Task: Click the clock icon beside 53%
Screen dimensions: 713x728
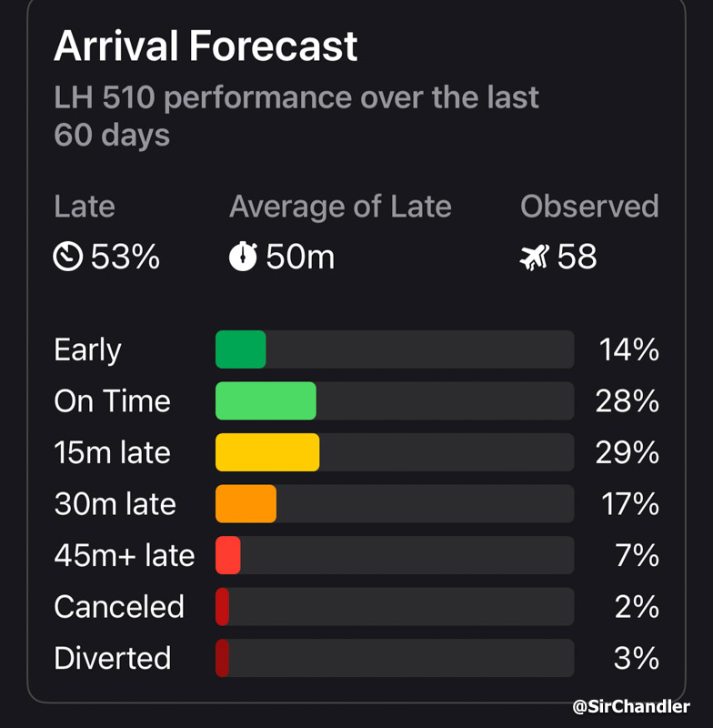Action: pos(68,258)
